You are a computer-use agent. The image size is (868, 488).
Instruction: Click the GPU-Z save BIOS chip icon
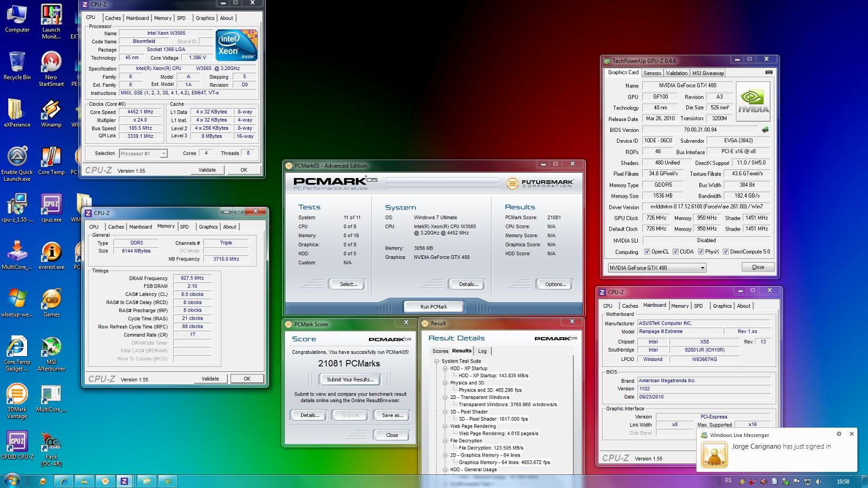pyautogui.click(x=765, y=130)
